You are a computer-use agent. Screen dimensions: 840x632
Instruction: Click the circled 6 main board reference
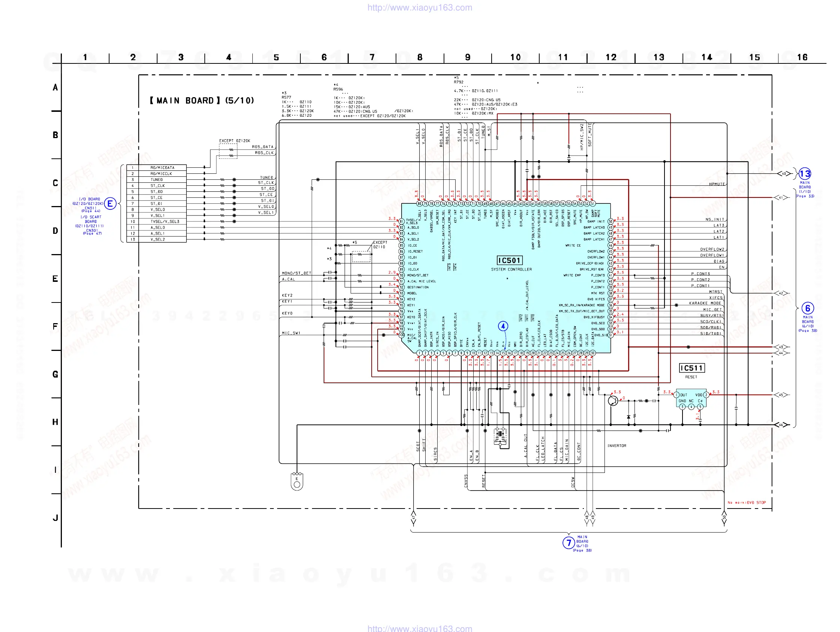(x=807, y=308)
